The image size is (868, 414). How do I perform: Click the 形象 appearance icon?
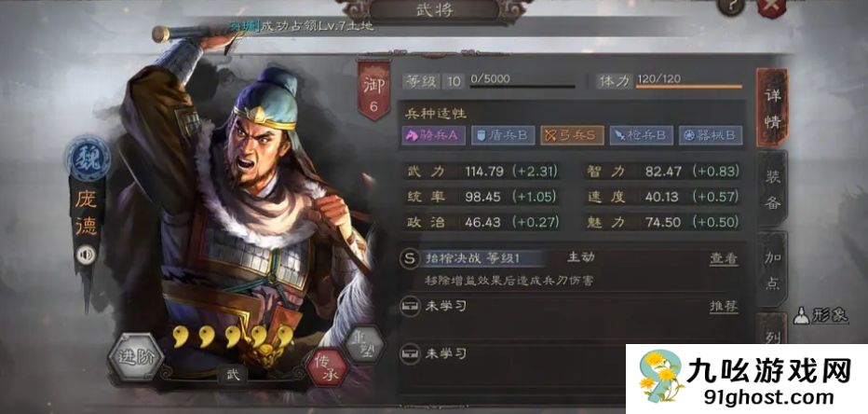click(x=821, y=315)
